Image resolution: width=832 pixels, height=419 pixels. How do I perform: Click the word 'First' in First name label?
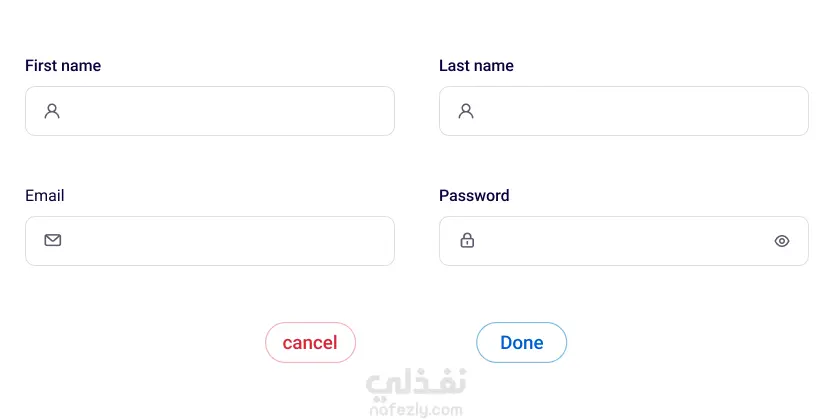click(x=41, y=66)
